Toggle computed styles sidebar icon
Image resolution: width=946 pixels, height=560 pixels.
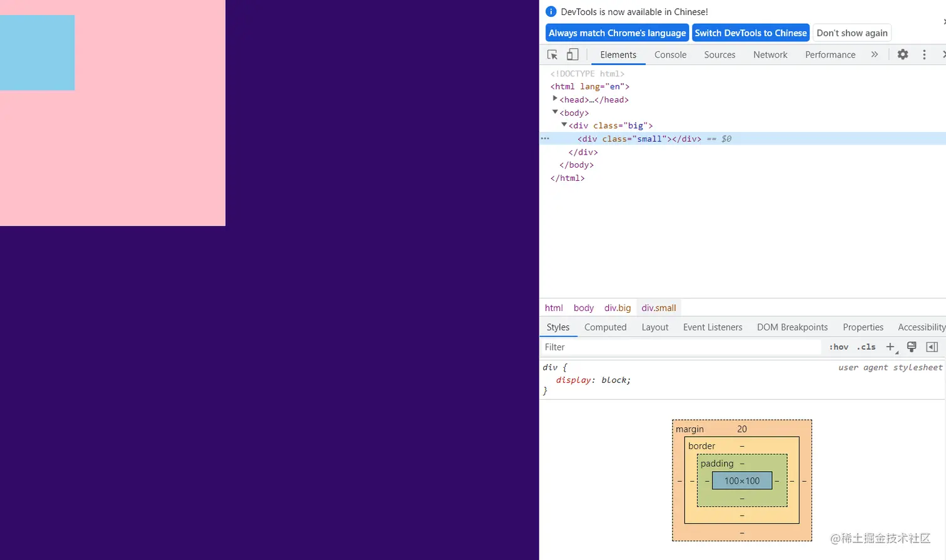932,347
